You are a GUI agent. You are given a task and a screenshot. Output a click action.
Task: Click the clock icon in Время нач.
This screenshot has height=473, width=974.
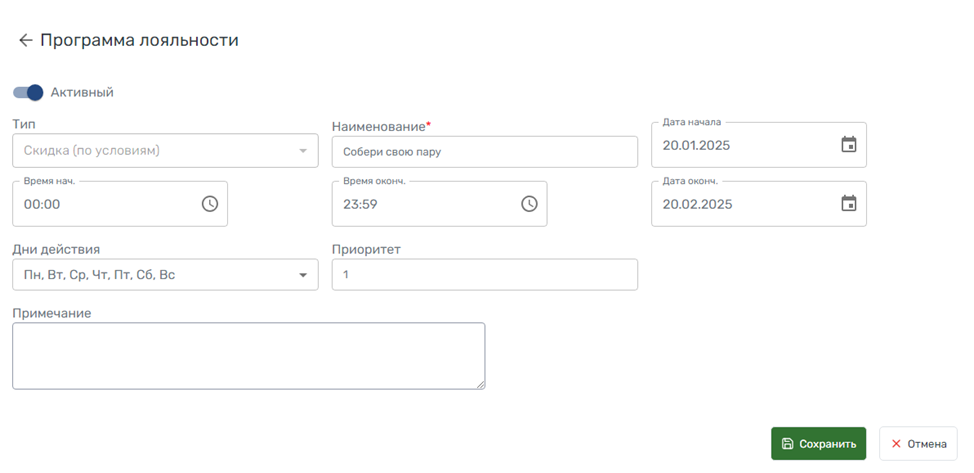click(210, 204)
